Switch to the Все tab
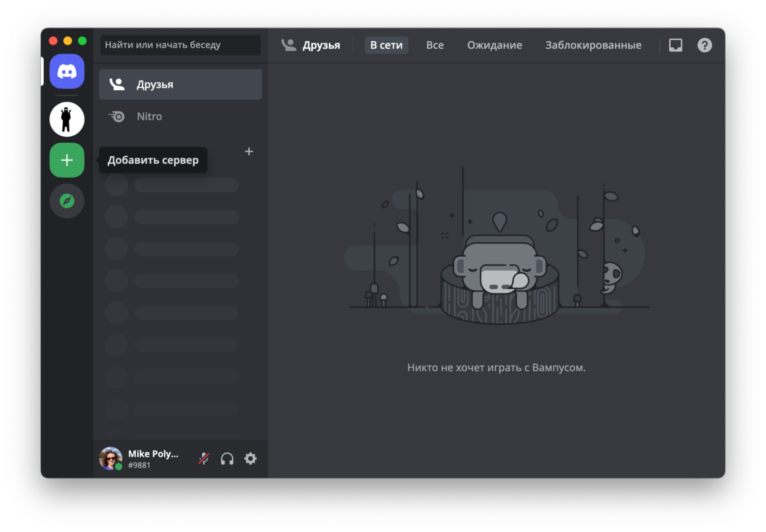The image size is (766, 532). pos(434,45)
